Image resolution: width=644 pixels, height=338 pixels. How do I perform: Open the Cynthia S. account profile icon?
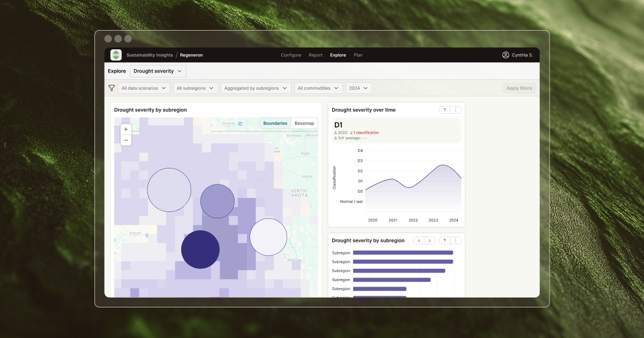pos(505,55)
